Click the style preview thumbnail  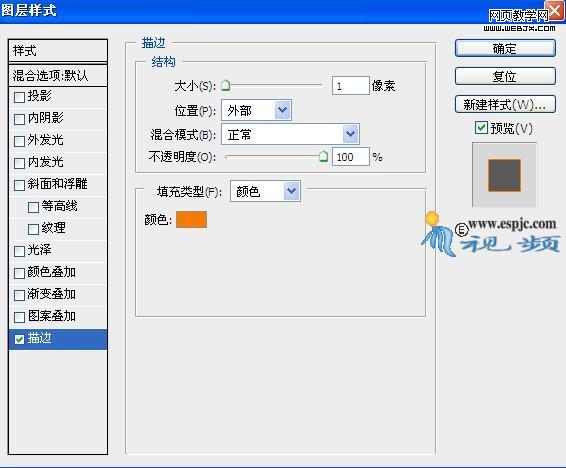504,175
